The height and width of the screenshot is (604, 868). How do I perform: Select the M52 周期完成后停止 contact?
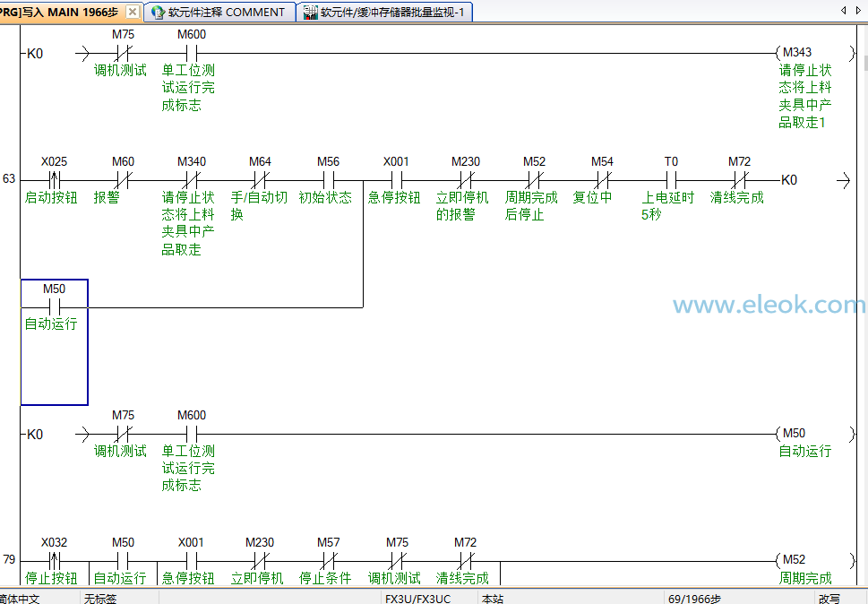point(534,180)
